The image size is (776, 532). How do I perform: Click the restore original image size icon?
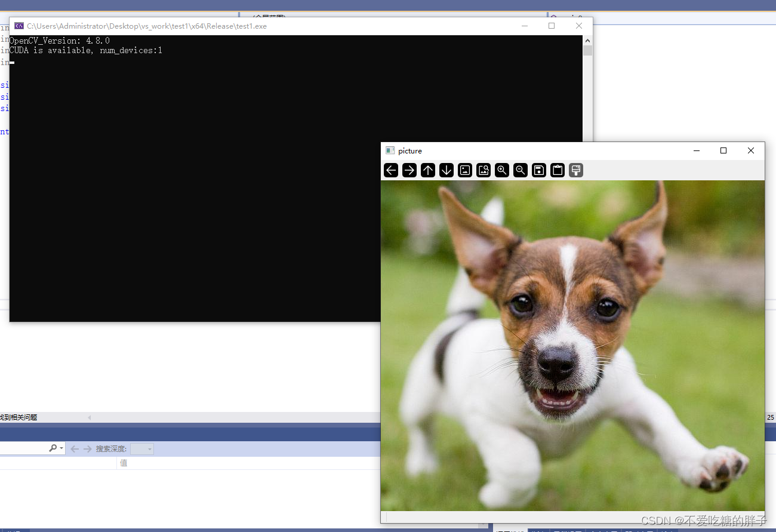(x=465, y=170)
